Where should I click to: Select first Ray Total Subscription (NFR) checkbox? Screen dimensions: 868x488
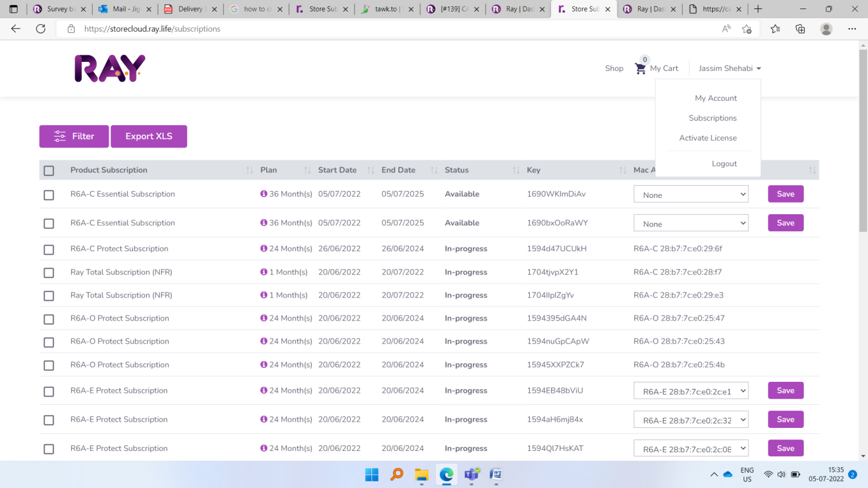49,273
